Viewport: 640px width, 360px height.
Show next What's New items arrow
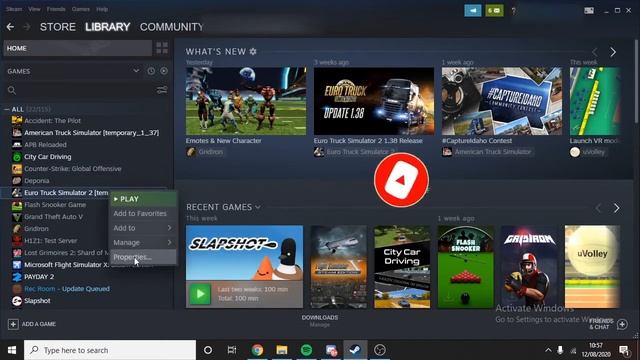(x=613, y=52)
